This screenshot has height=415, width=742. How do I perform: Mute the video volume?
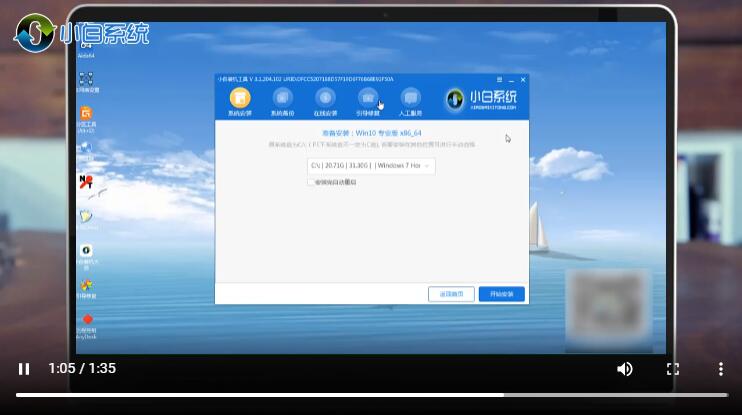625,369
